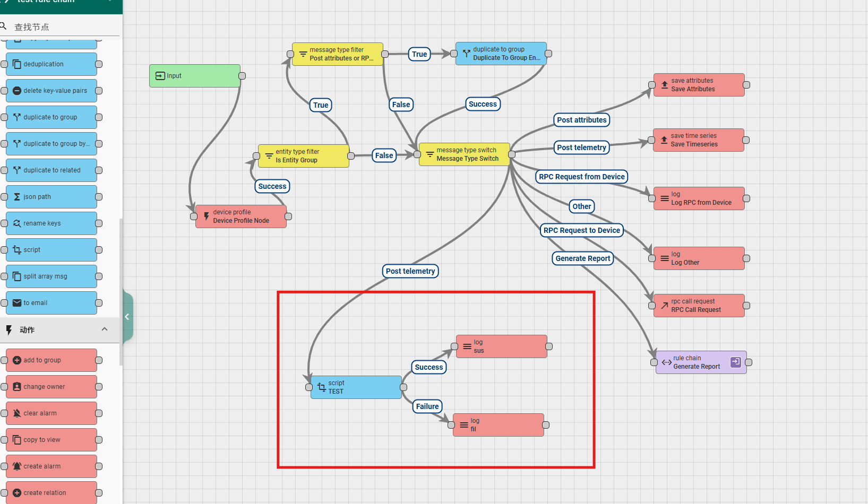The height and width of the screenshot is (504, 868).
Task: Click the Failure link label
Action: point(427,406)
